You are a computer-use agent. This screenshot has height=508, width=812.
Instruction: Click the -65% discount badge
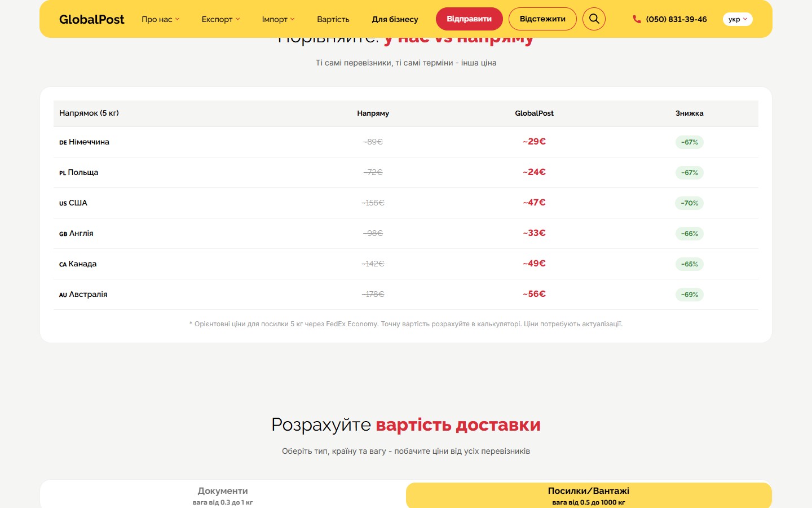(689, 264)
